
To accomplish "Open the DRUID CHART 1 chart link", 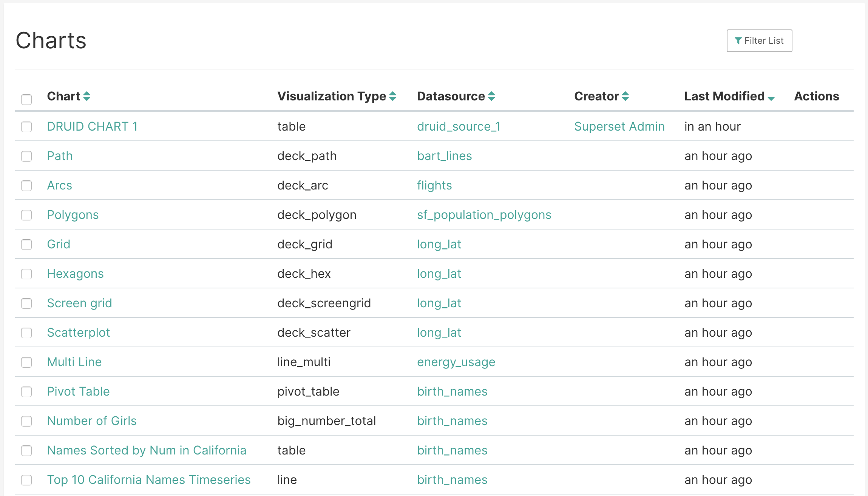I will [x=92, y=126].
